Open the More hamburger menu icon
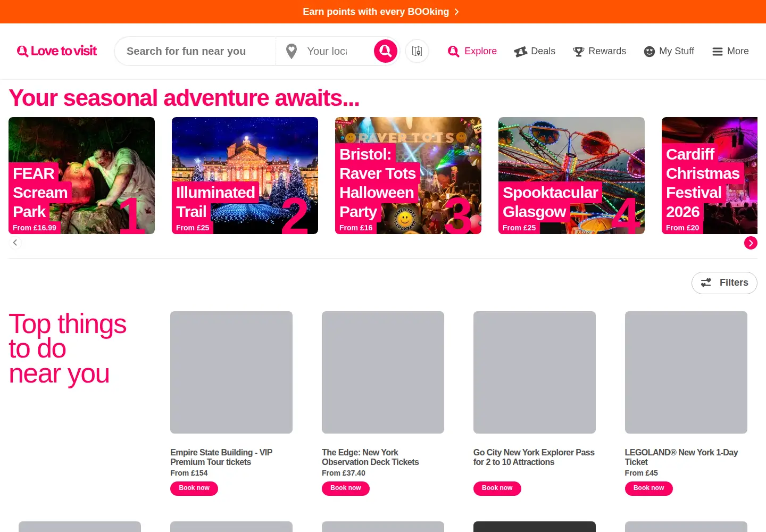The width and height of the screenshot is (766, 532). pos(718,52)
